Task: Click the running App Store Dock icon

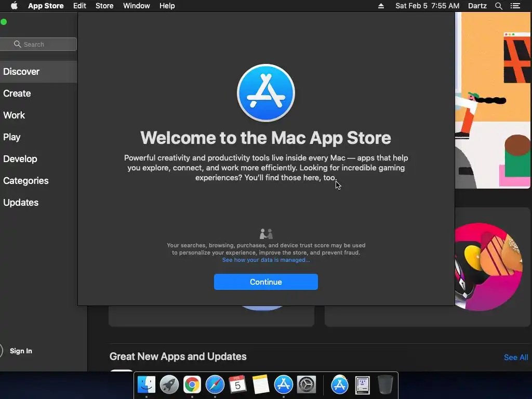Action: click(x=283, y=384)
